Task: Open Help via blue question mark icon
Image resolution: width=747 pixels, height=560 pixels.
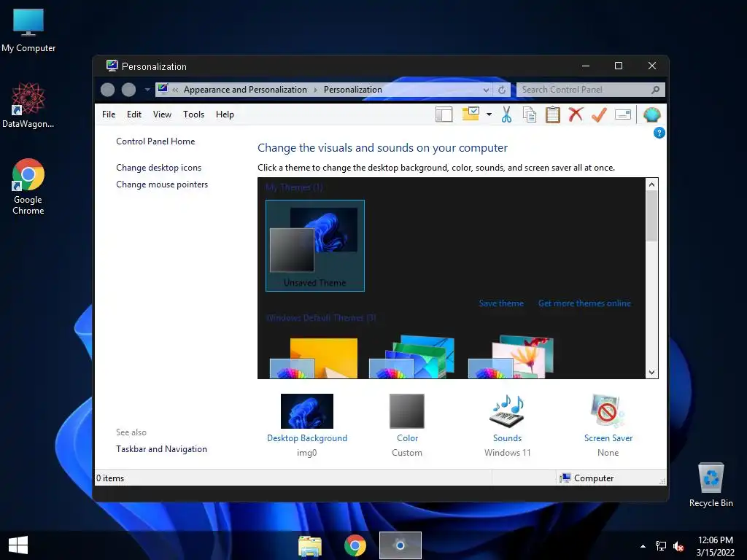Action: [659, 133]
